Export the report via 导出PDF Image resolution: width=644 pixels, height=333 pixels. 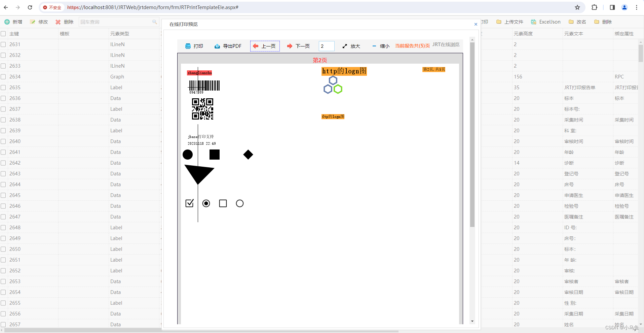(228, 46)
